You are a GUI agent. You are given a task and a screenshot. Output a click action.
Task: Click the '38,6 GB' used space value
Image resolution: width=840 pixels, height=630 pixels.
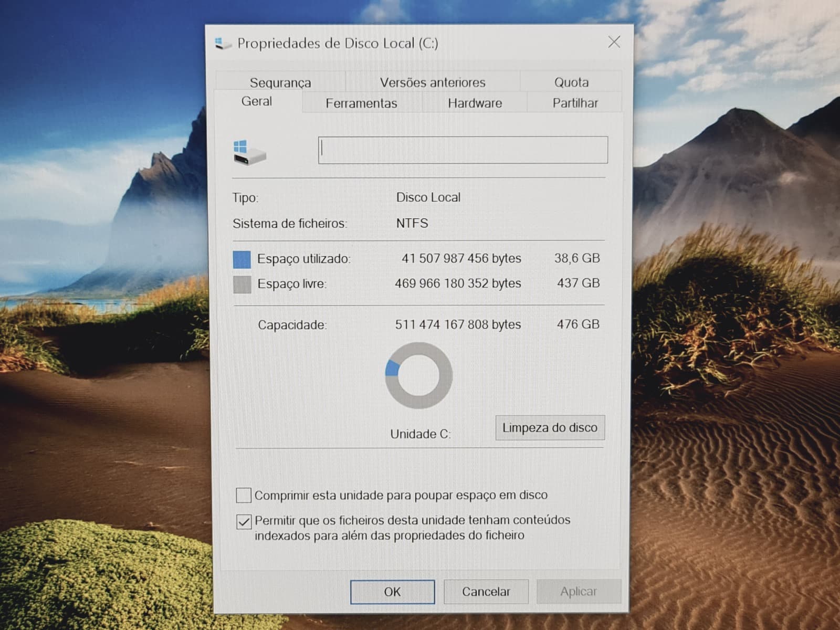tap(577, 258)
